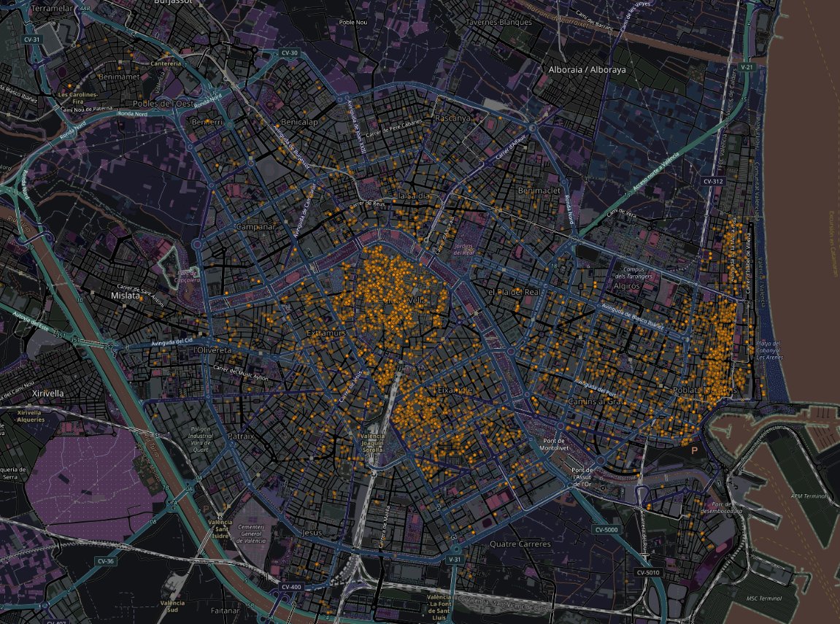Click the Avinguda de Blasco Ibáñez label
Image resolution: width=840 pixels, height=624 pixels.
point(633,317)
